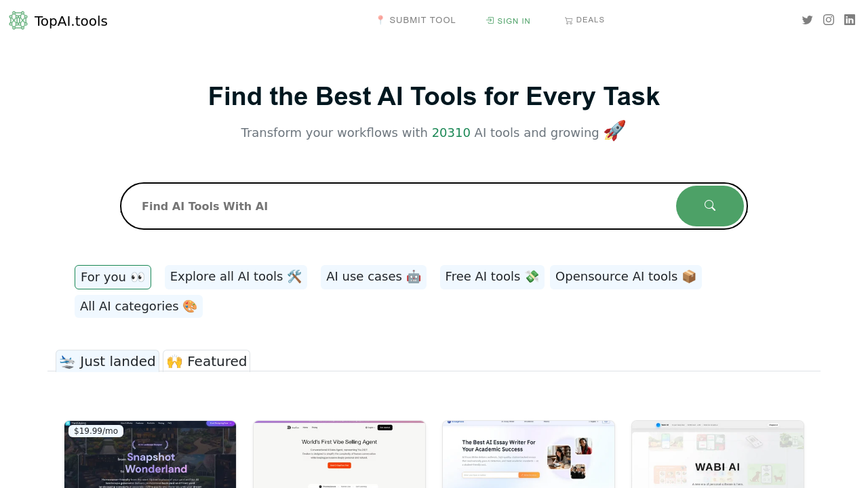Open the SUBMIT TOOL page
Screen dimensions: 868x488
tap(422, 20)
